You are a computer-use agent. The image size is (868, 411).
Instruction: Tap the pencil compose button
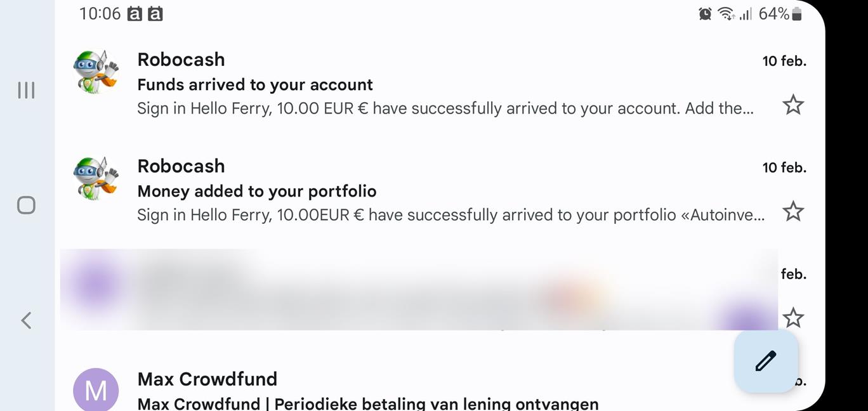coord(766,361)
